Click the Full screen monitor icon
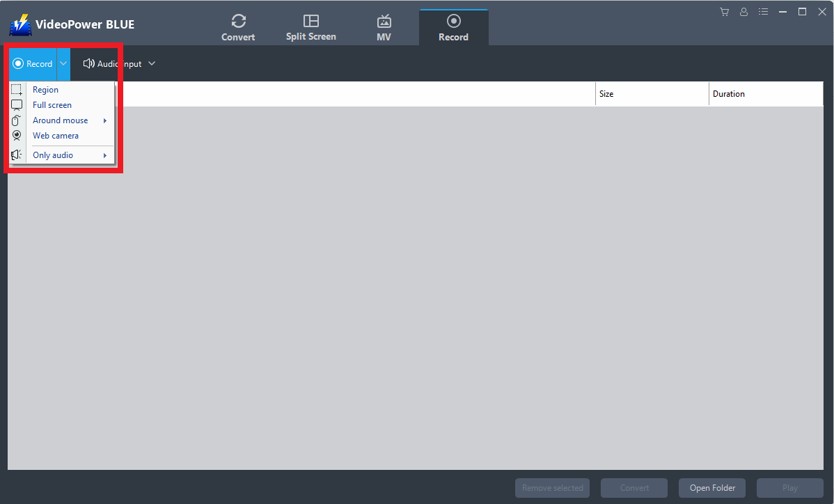Image resolution: width=834 pixels, height=504 pixels. click(x=17, y=104)
